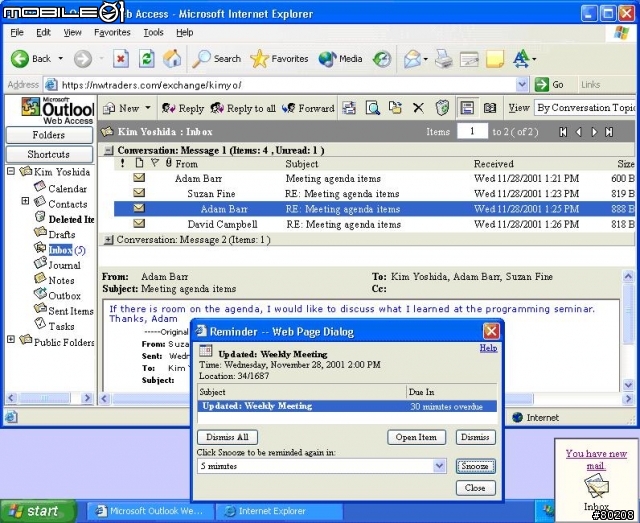Screen dimensions: 640x523
Task: Expand the Contacts folder node
Action: 25,201
